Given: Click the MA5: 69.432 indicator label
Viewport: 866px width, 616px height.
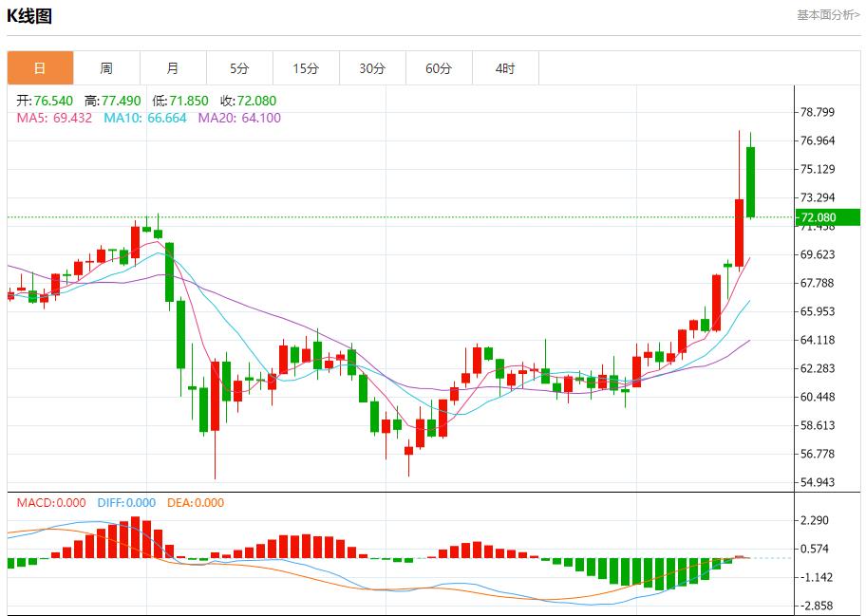Looking at the screenshot, I should (54, 118).
